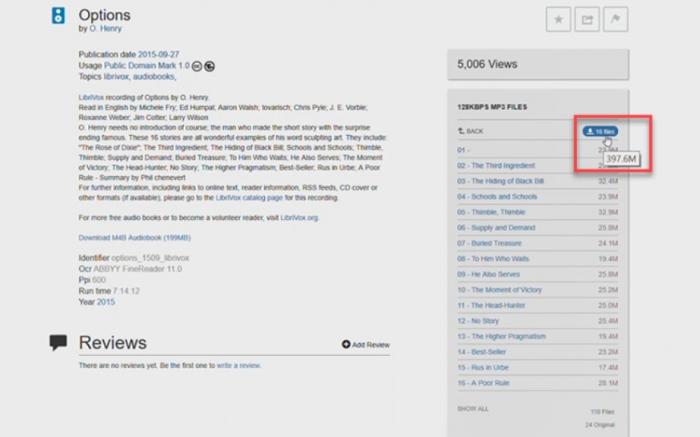Click the identifier options_1509_librivox text
The height and width of the screenshot is (437, 700).
pos(150,258)
